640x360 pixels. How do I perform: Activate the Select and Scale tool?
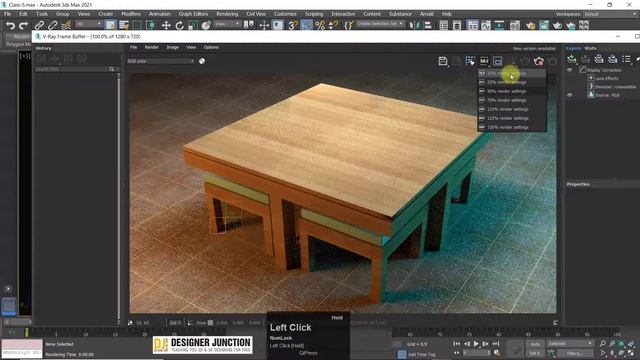[193, 25]
